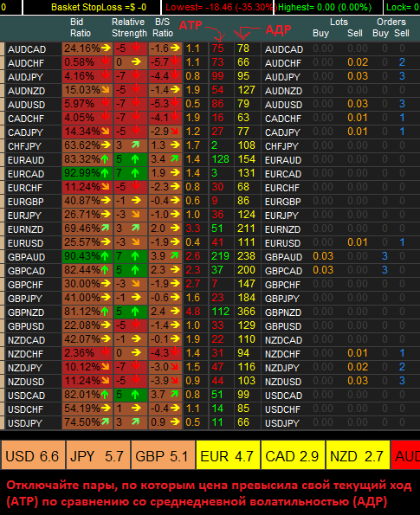Click the Basket StopLoss value at top

[100, 7]
